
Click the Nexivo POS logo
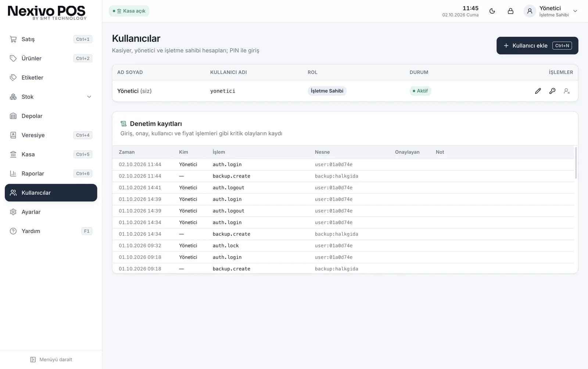pos(47,12)
